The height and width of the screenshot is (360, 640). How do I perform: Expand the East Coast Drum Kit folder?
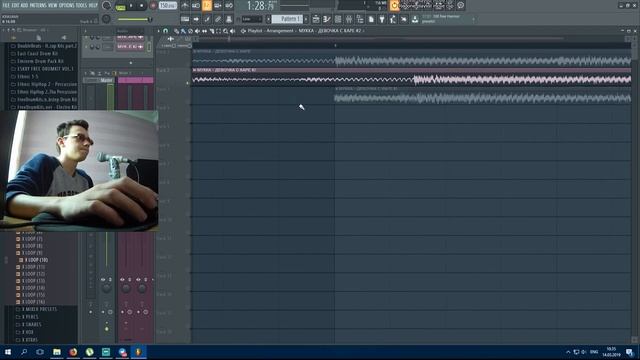click(x=37, y=53)
